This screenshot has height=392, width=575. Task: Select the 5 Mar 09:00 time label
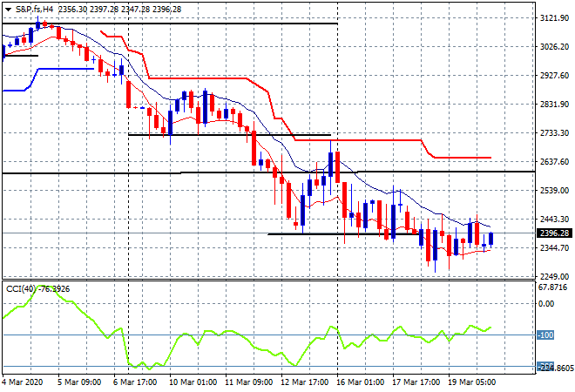point(79,382)
